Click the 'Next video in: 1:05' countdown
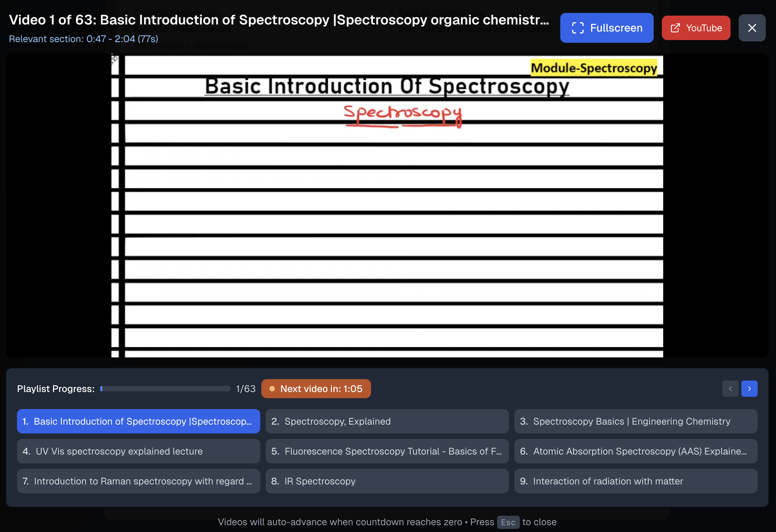This screenshot has width=776, height=532. coord(316,389)
